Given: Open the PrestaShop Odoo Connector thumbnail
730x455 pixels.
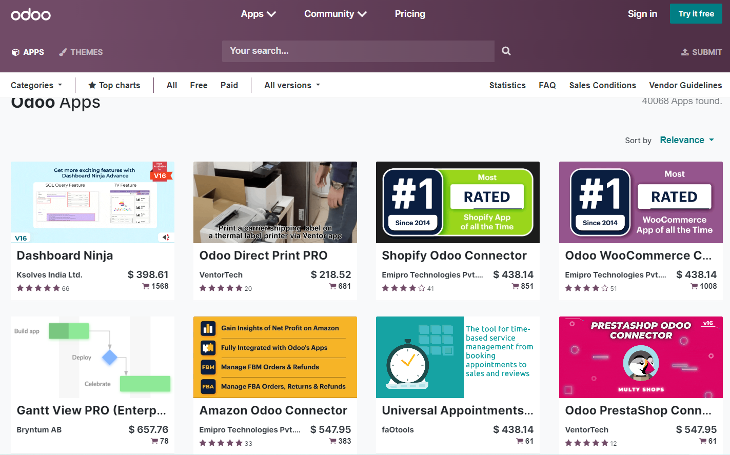Looking at the screenshot, I should (x=641, y=357).
